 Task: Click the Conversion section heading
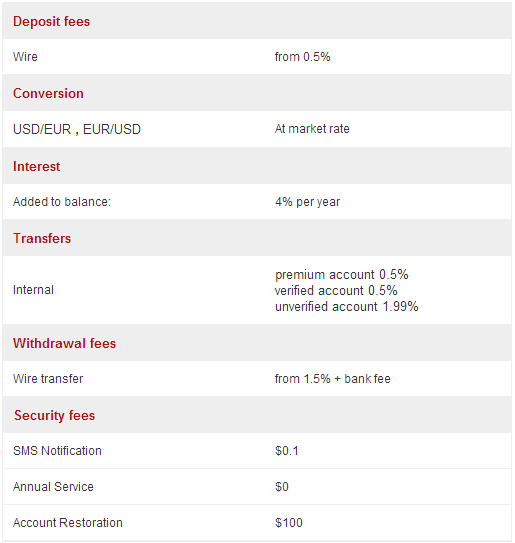48,94
